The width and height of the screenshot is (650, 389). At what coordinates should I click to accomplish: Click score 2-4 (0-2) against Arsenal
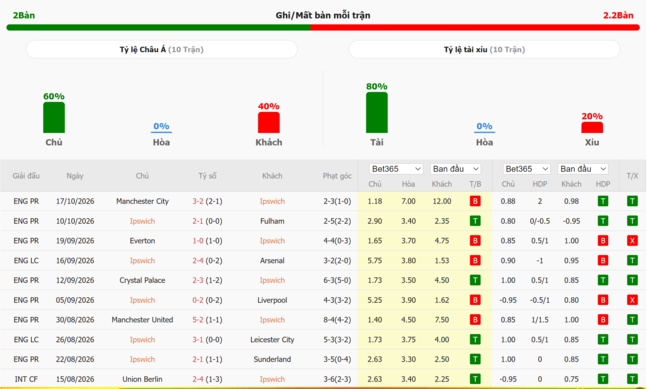[x=207, y=260]
